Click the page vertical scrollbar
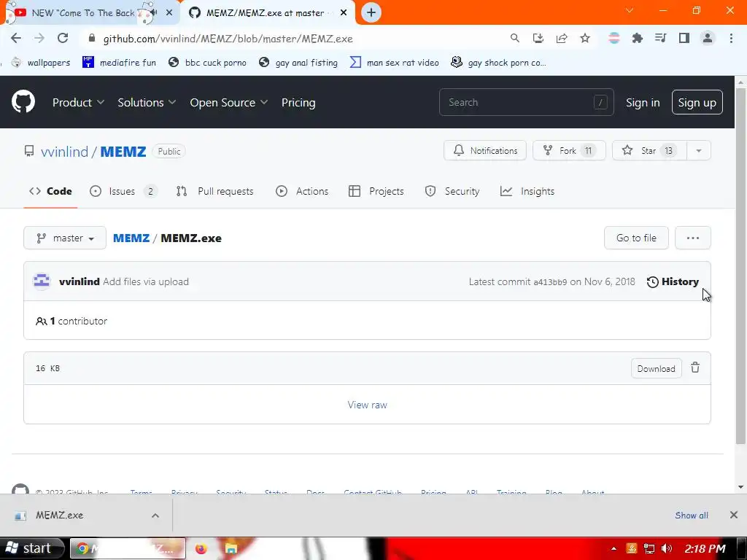 point(740,267)
